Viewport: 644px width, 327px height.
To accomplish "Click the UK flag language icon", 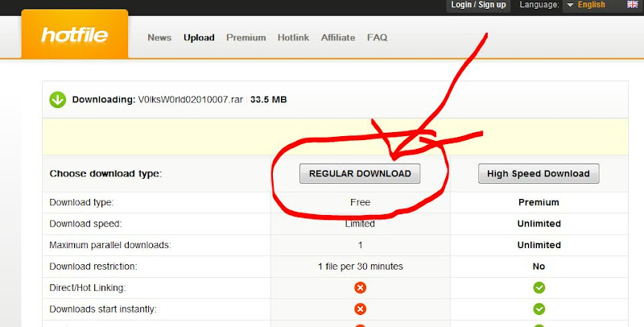I will 633,5.
